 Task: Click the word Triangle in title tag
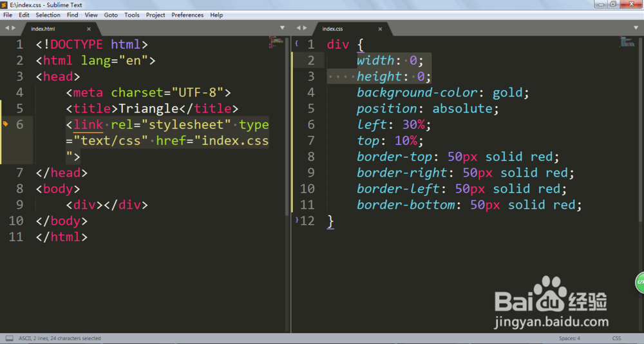point(148,108)
